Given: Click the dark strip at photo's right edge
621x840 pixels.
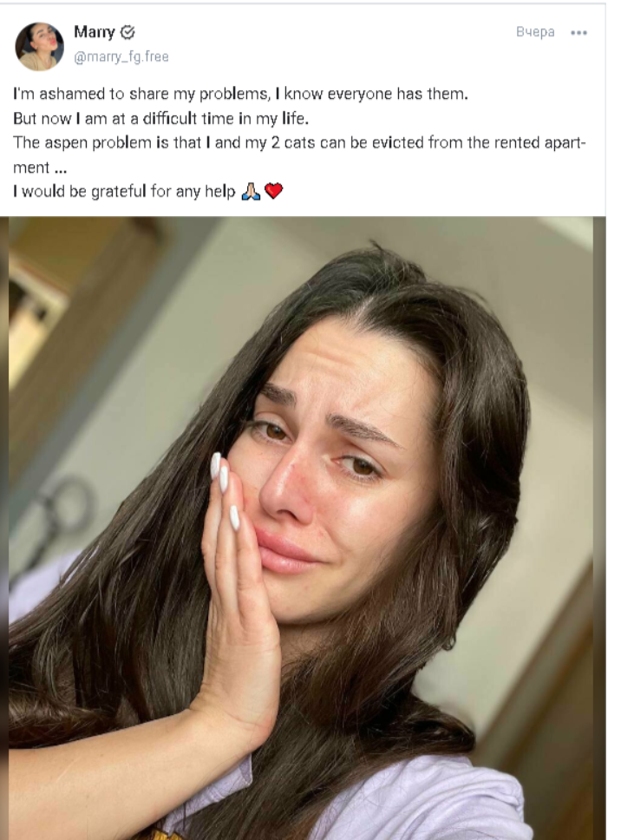Looking at the screenshot, I should pyautogui.click(x=599, y=528).
